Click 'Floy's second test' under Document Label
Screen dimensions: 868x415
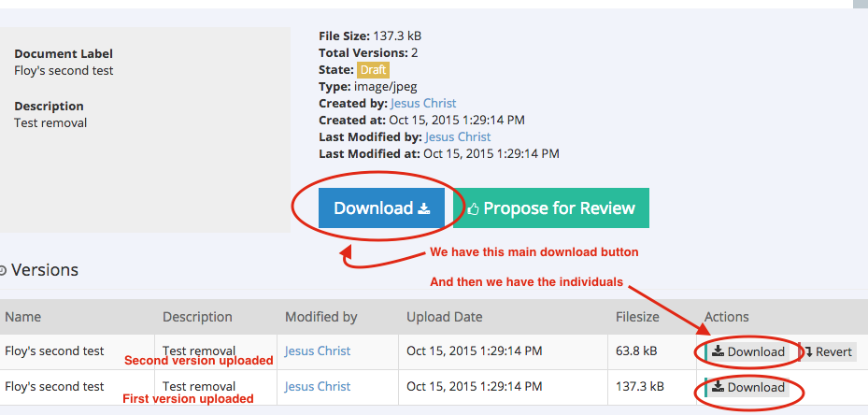point(64,71)
